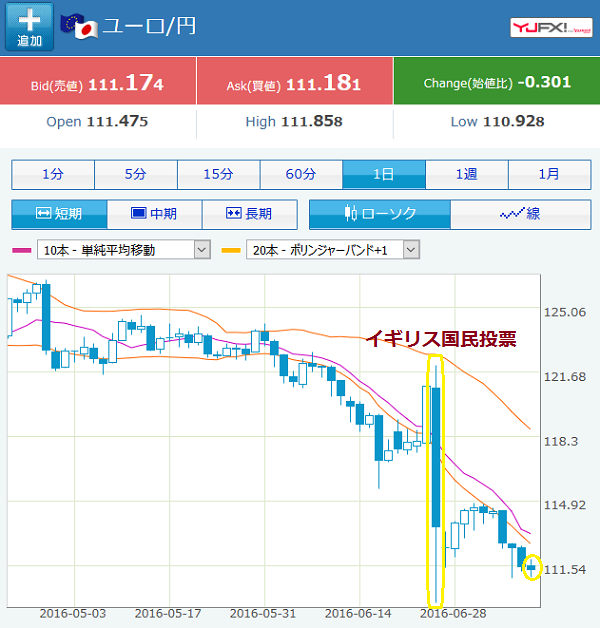Image resolution: width=600 pixels, height=628 pixels.
Task: Select the 長期 range toggle
Action: click(250, 214)
